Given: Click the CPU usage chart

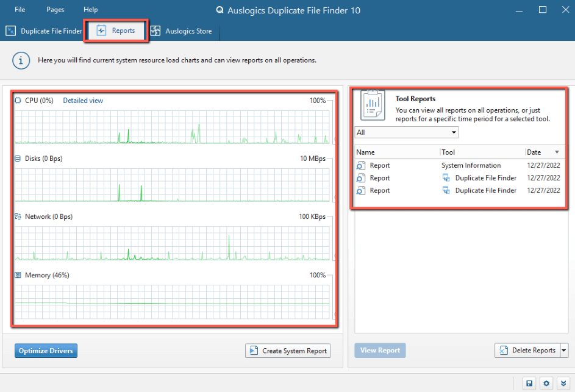Looking at the screenshot, I should point(173,127).
